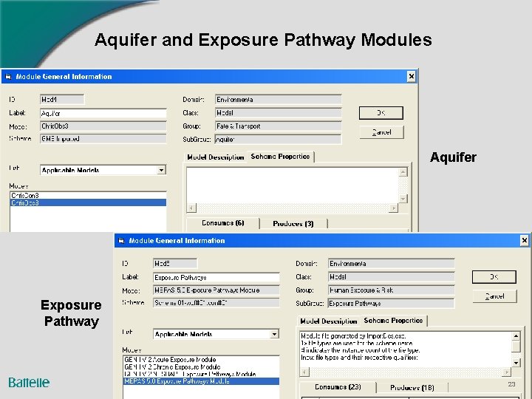Click OK in the Exposure Pathways window
Viewport: 532px width, 399px height.
point(494,277)
